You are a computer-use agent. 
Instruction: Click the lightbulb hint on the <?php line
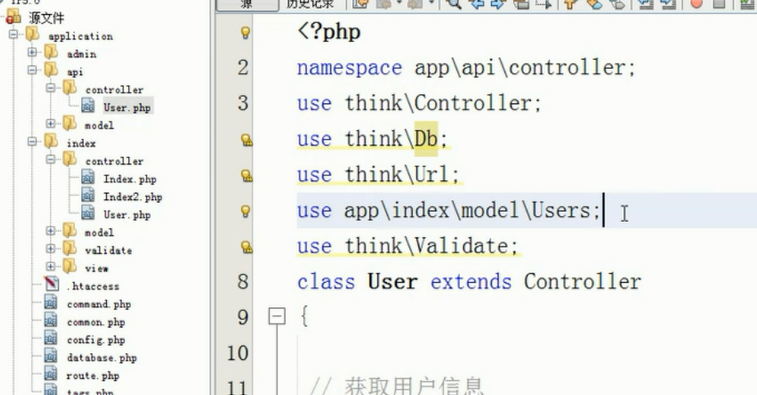click(x=245, y=32)
